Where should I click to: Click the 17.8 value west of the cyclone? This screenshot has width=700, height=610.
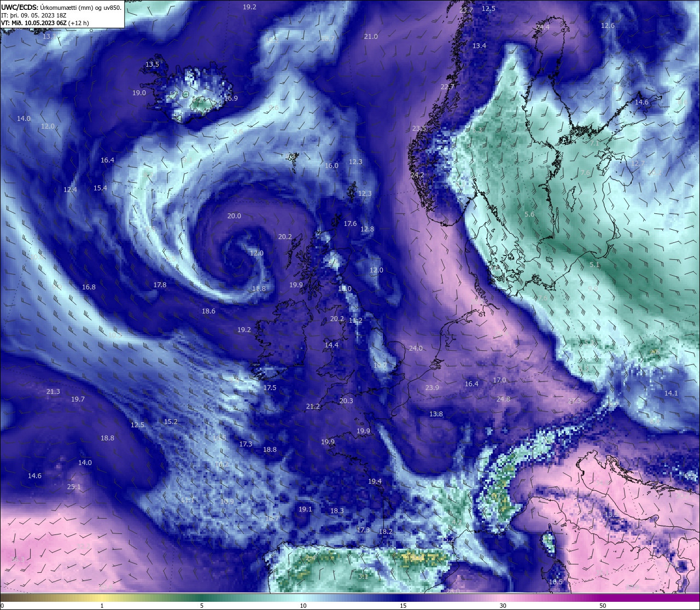pyautogui.click(x=160, y=284)
